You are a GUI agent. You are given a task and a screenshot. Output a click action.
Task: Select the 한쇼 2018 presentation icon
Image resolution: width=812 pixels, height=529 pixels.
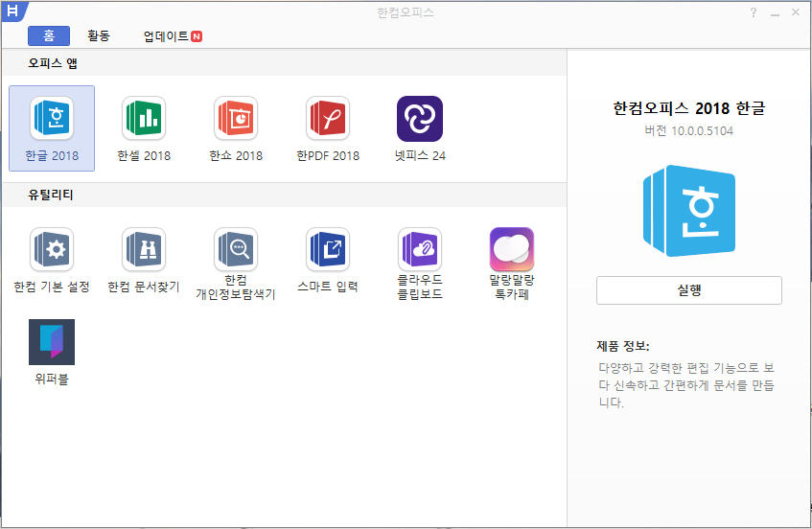236,119
